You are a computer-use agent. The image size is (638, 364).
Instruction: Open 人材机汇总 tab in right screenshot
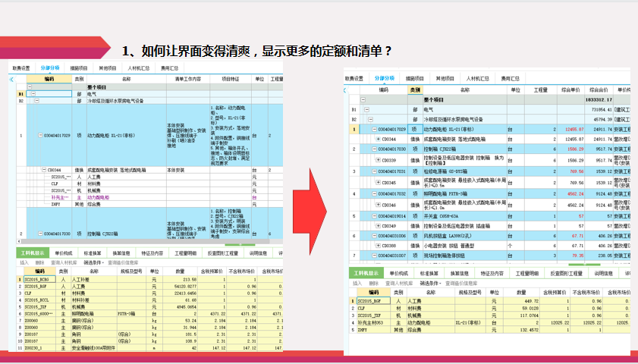pyautogui.click(x=477, y=79)
